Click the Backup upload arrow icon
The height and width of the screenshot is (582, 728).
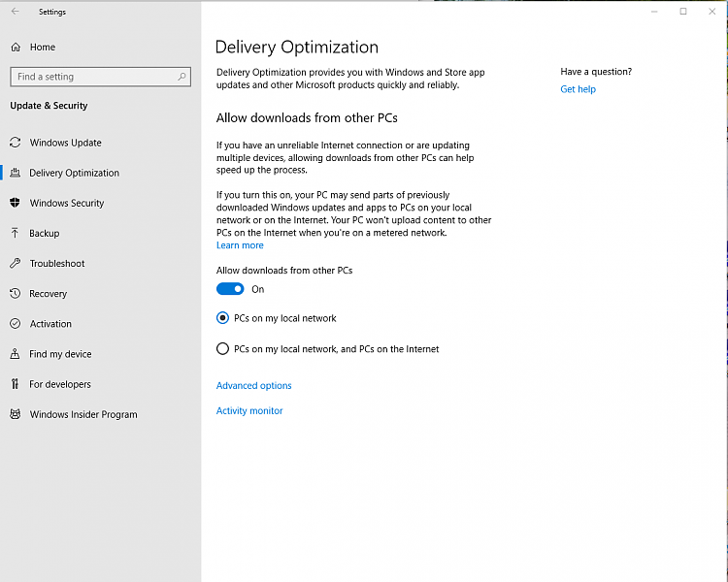(15, 233)
